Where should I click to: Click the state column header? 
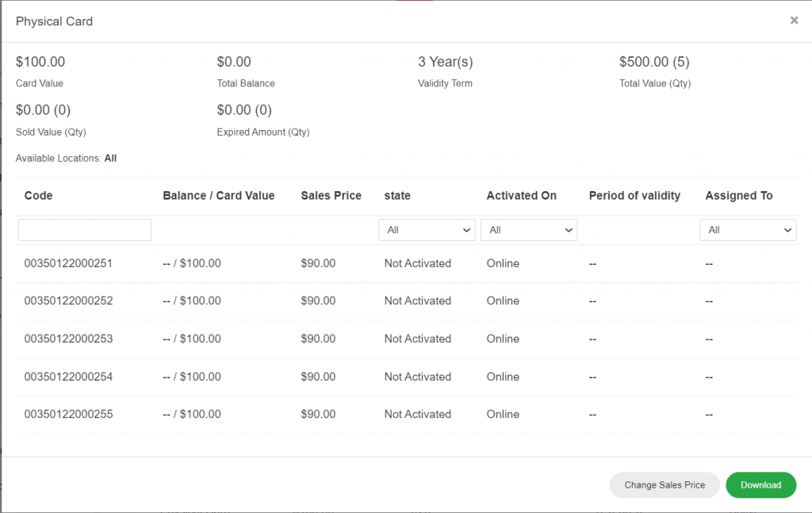click(x=397, y=196)
